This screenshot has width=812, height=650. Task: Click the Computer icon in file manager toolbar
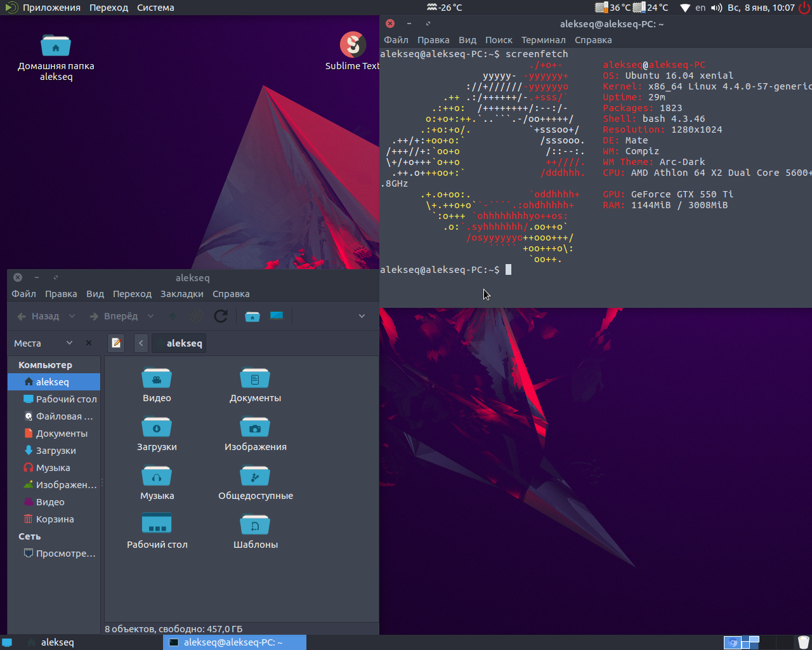click(277, 315)
